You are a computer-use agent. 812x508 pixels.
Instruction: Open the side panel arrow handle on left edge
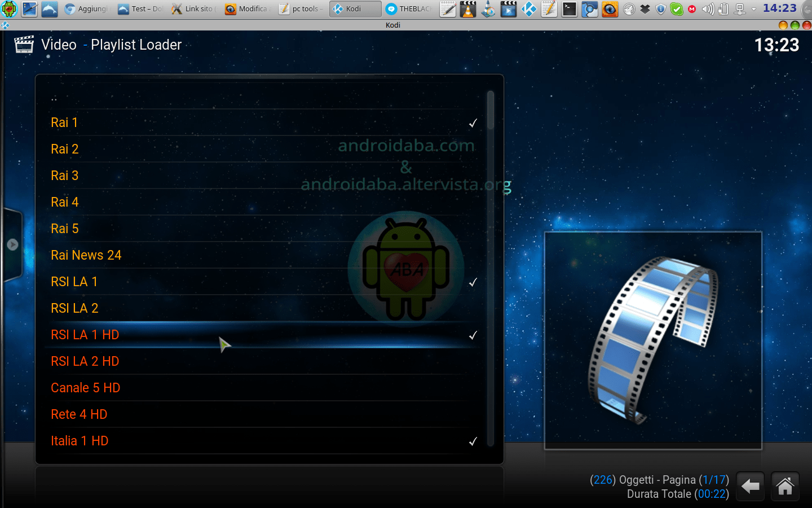(12, 244)
